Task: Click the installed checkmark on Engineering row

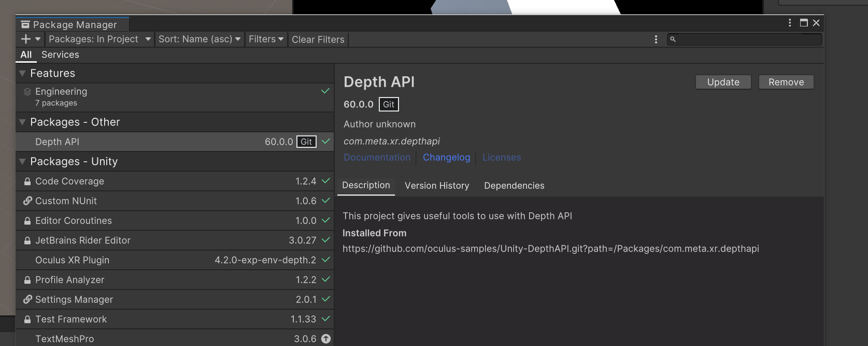Action: [325, 91]
